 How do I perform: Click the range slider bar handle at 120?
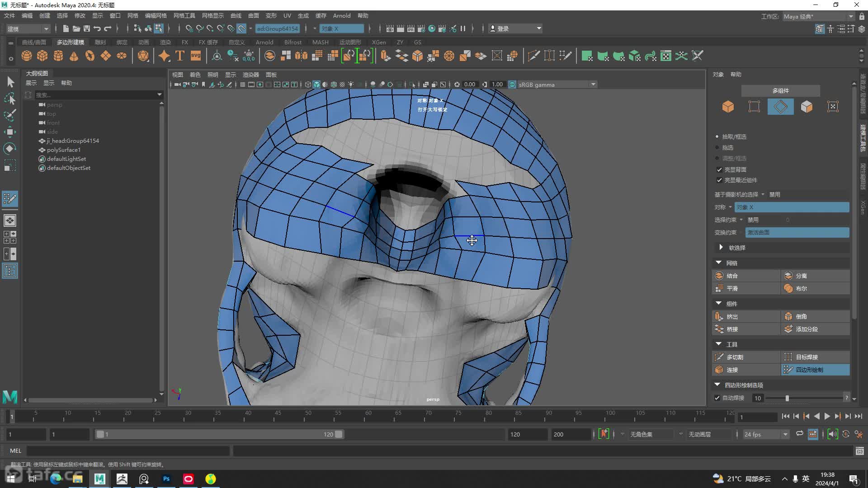(339, 434)
